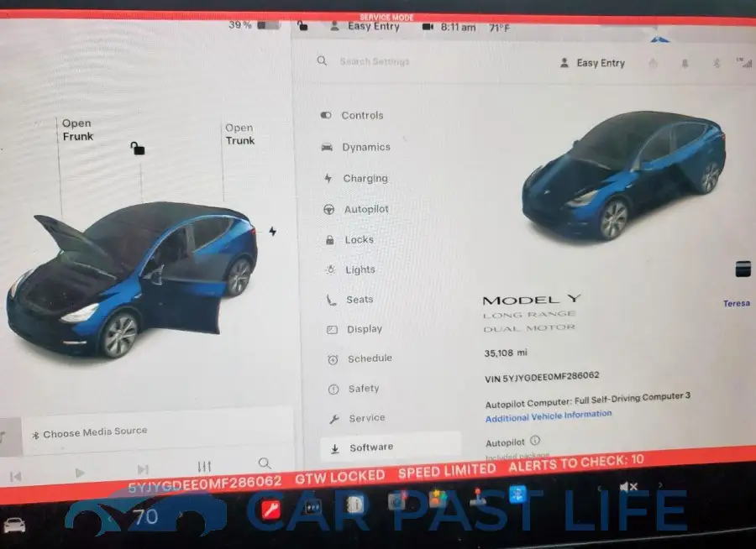Tap the Teresa vehicle name label
The width and height of the screenshot is (756, 549).
736,303
